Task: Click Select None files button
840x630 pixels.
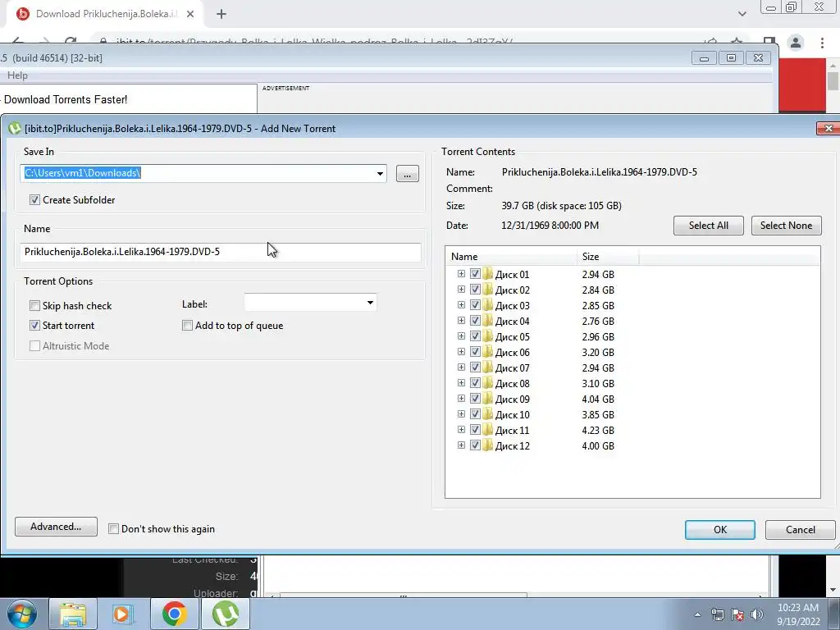Action: point(786,226)
